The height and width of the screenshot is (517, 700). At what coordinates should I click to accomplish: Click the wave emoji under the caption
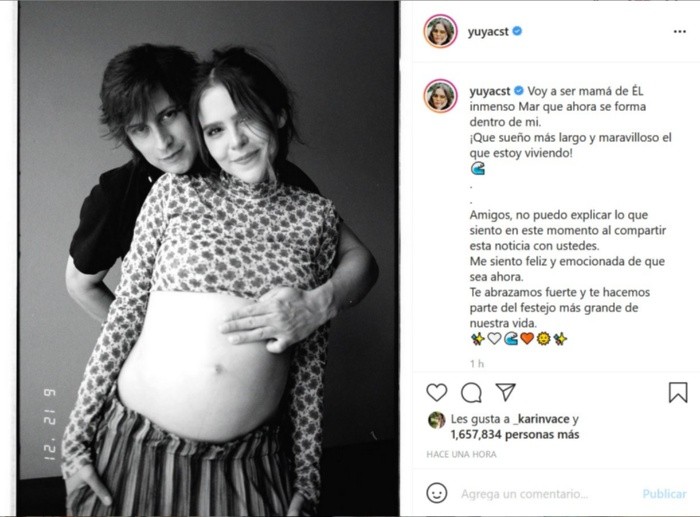click(x=477, y=169)
